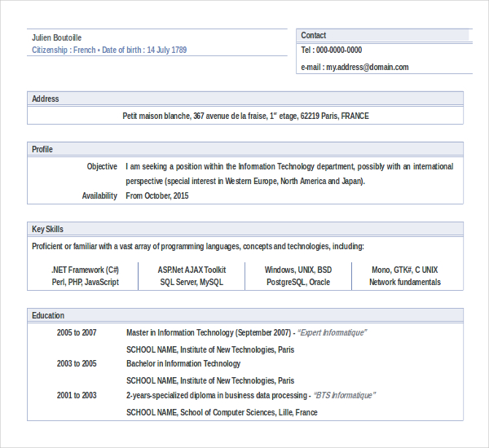Click objective sentence starting 'I am seeking'
The height and width of the screenshot is (448, 489).
[x=289, y=166]
